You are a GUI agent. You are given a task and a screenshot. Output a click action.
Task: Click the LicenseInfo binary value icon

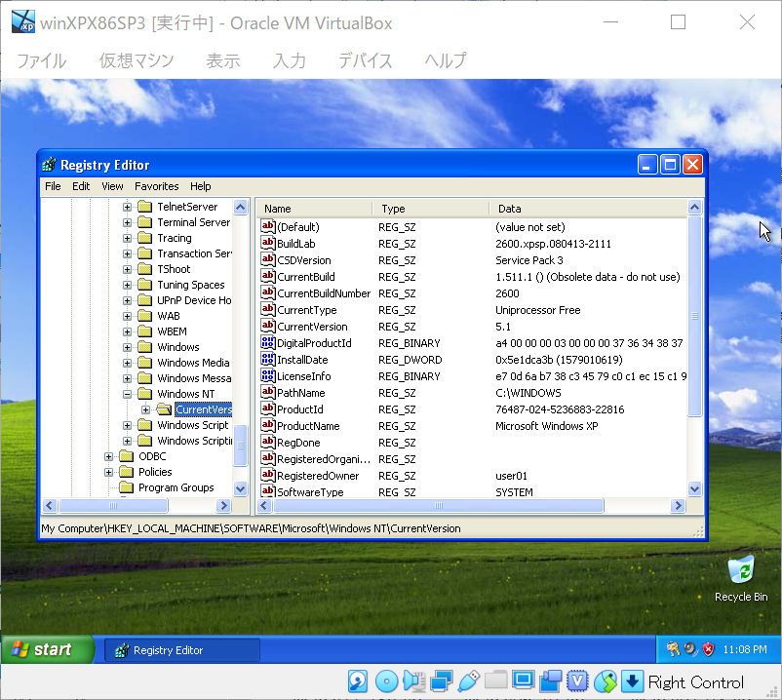coord(268,376)
